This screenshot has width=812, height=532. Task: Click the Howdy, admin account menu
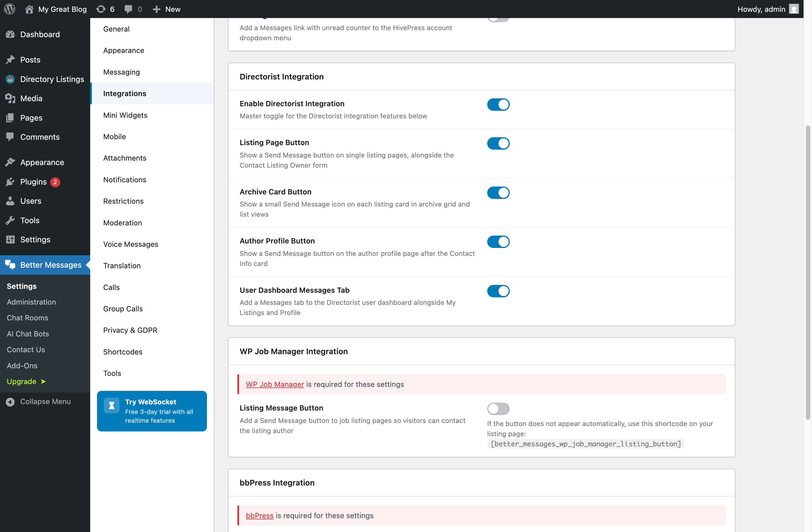point(768,9)
